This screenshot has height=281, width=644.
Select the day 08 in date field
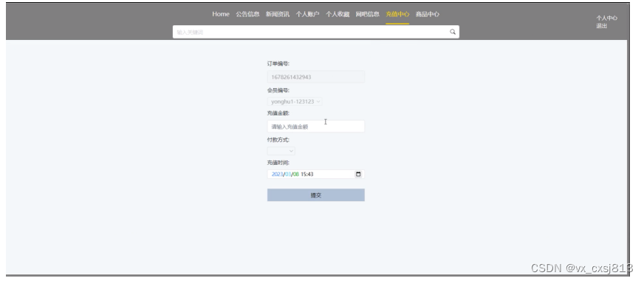tap(295, 174)
